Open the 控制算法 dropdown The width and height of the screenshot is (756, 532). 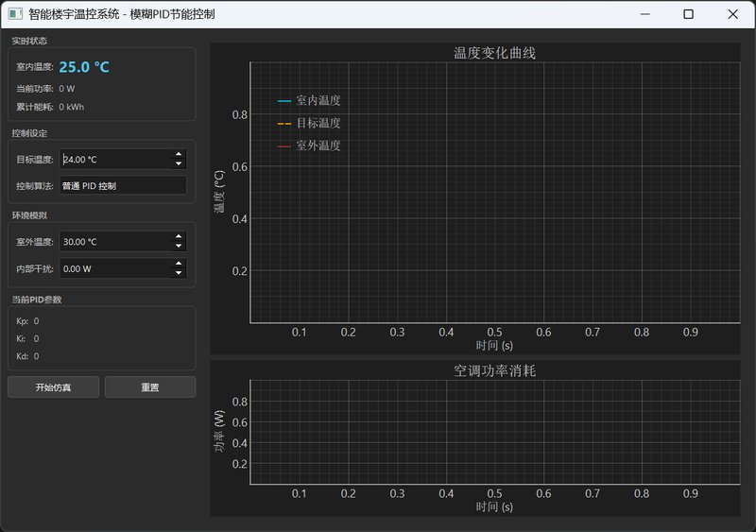123,186
